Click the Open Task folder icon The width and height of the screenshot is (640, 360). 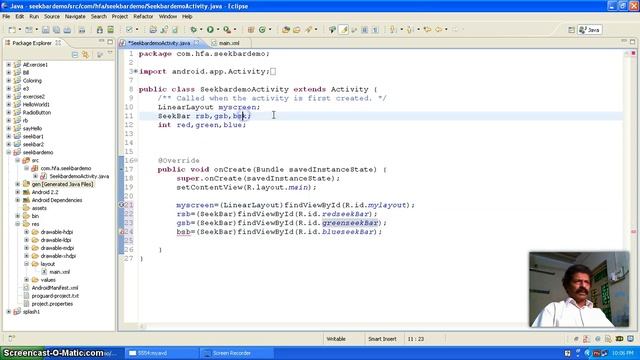[x=297, y=30]
